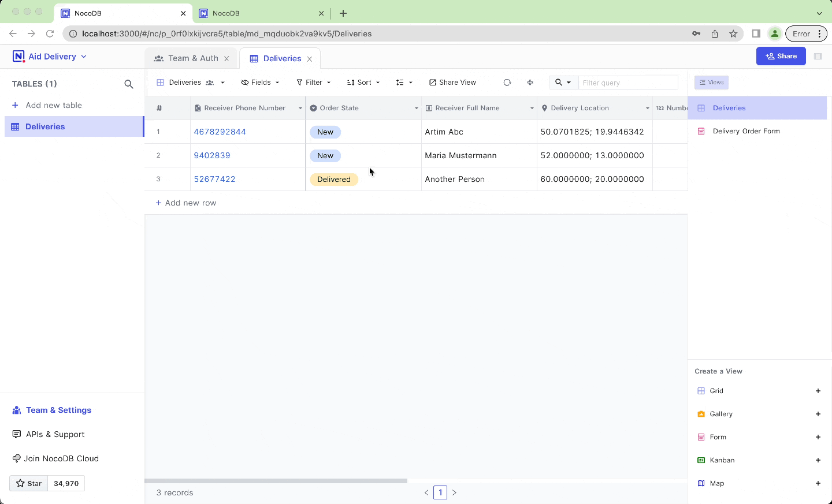Screen dimensions: 832x504
Task: Toggle the right sidebar panel icon
Action: pos(818,56)
